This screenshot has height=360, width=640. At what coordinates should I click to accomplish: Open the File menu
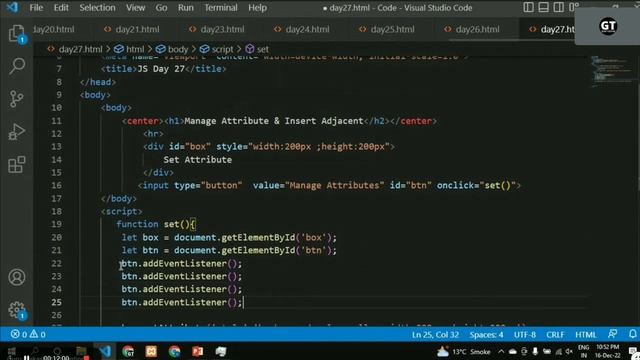(36, 7)
